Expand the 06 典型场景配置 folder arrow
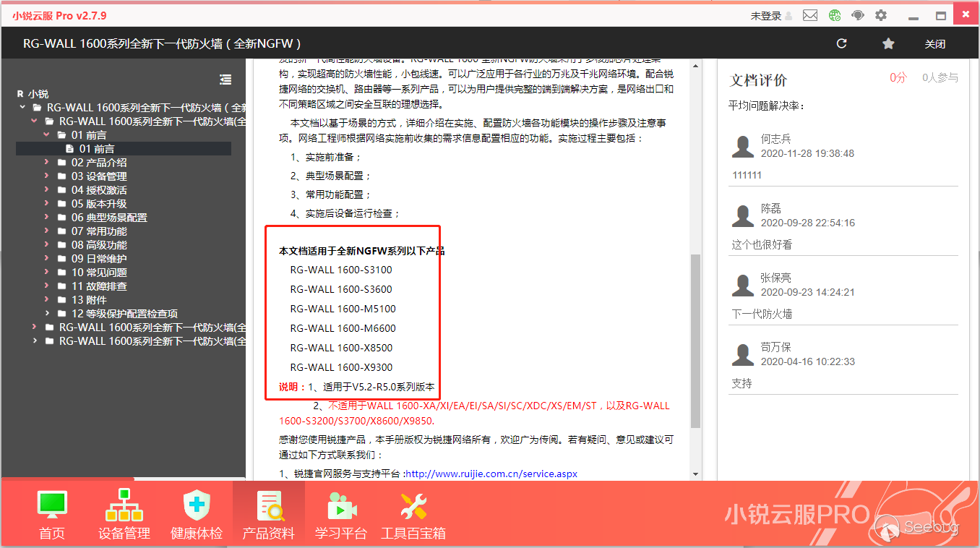Viewport: 980px width, 548px height. (x=47, y=218)
